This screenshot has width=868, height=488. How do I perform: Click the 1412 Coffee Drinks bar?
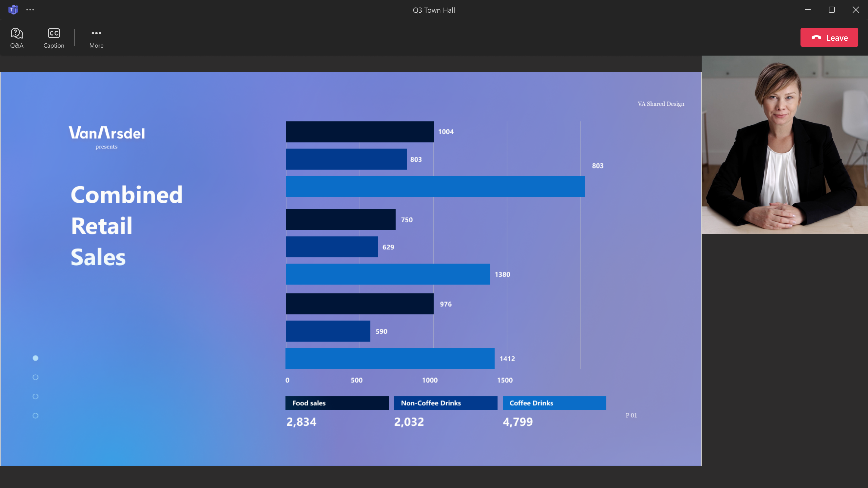tap(390, 358)
